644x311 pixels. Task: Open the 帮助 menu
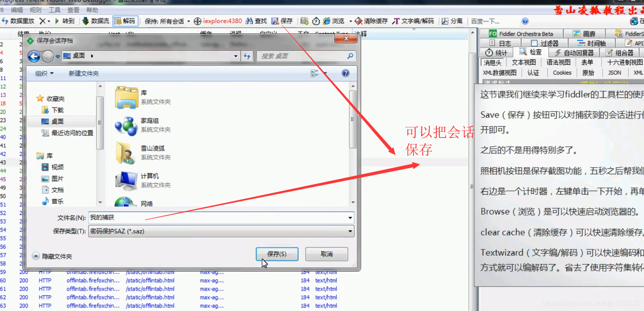point(92,10)
